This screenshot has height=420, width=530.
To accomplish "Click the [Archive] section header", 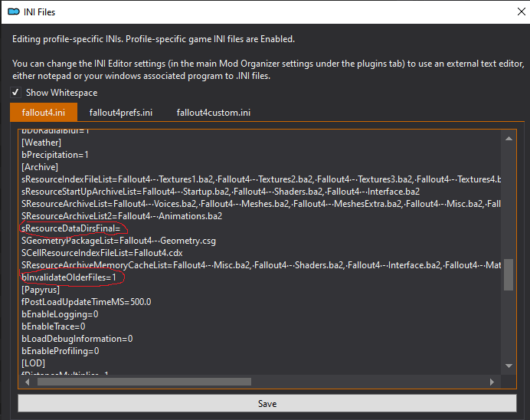I will [x=40, y=167].
